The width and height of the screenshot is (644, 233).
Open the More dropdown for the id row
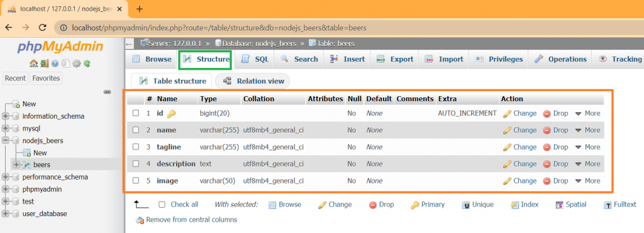[588, 113]
